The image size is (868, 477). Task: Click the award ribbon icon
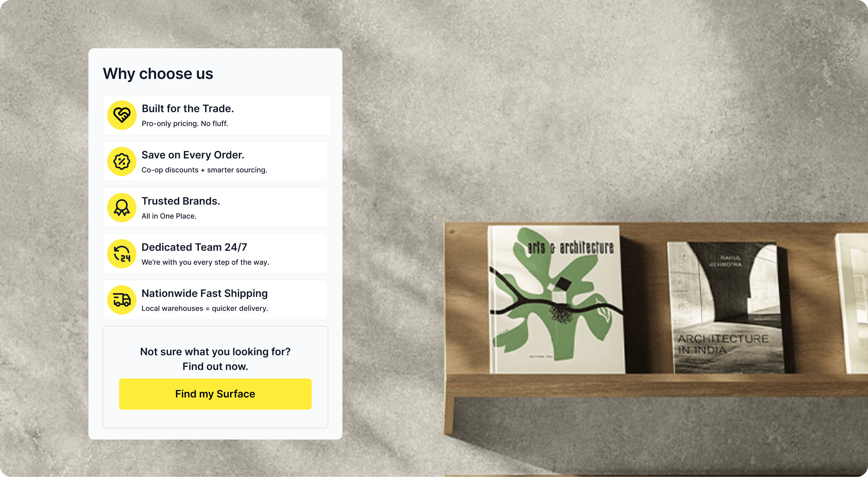tap(122, 208)
